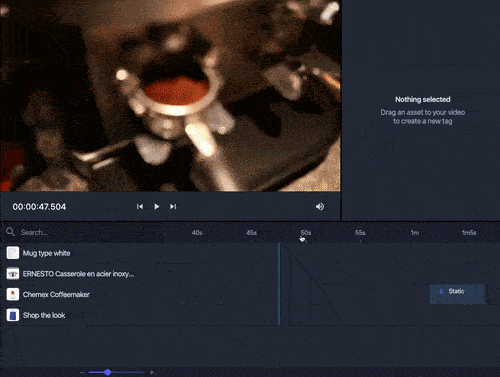
Task: Jump to the 1m timeline mark
Action: click(x=415, y=233)
